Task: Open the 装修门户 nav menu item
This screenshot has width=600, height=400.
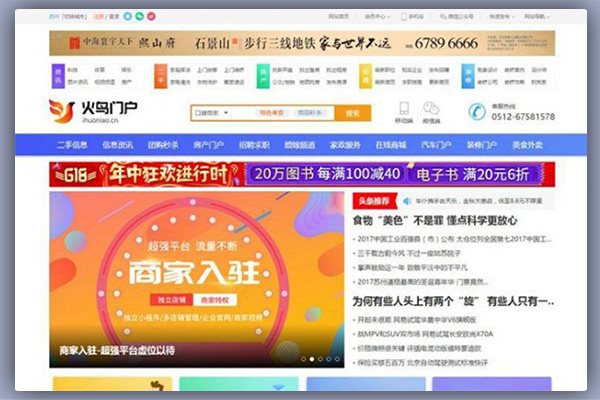Action: click(x=482, y=145)
